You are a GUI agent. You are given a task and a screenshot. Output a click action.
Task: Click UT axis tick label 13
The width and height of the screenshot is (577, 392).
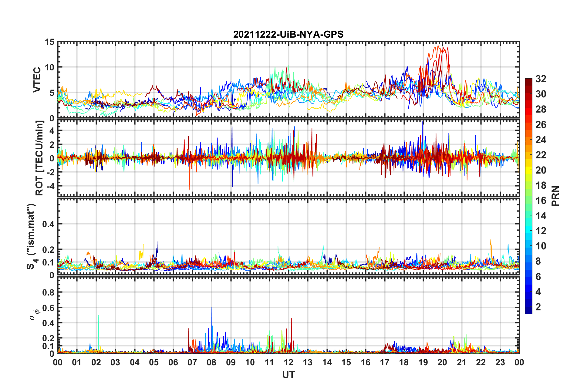[x=308, y=362]
